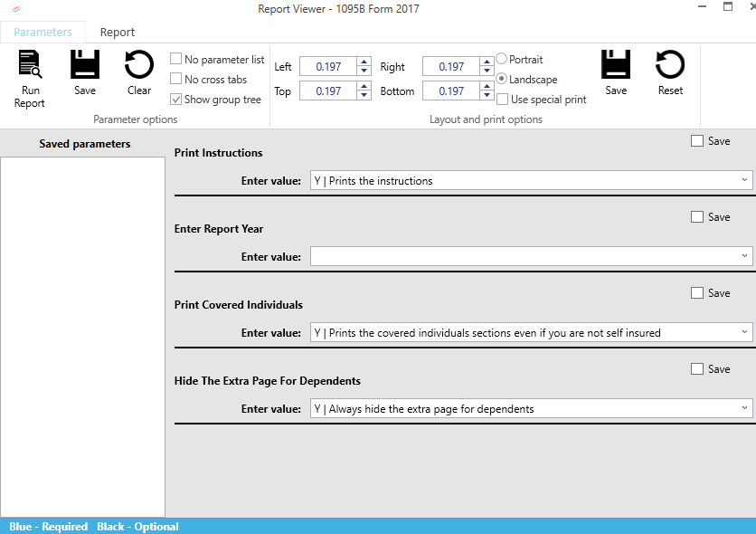The height and width of the screenshot is (534, 756).
Task: Save parameters using Parameter options Save icon
Action: click(x=85, y=64)
